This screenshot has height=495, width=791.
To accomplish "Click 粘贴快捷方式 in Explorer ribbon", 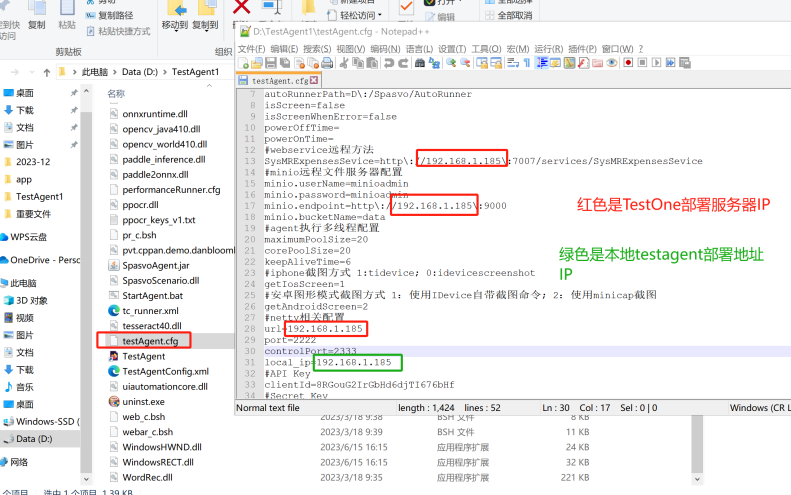I will pyautogui.click(x=123, y=32).
